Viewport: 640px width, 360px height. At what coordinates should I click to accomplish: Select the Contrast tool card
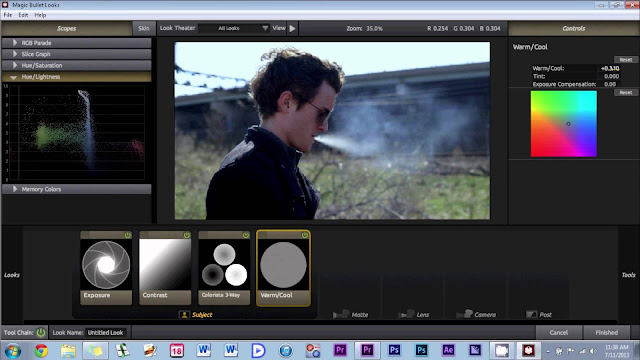tap(165, 268)
